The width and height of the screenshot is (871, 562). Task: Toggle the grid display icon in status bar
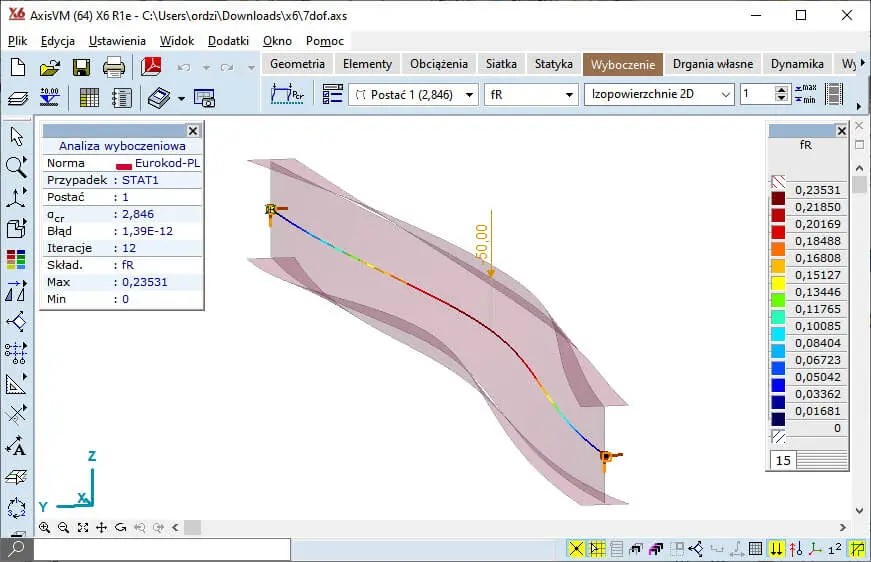coord(756,549)
